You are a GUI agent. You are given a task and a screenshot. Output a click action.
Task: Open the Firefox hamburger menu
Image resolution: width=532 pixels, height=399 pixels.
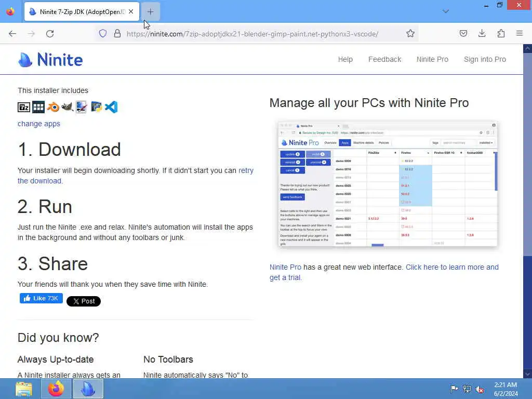coord(520,33)
